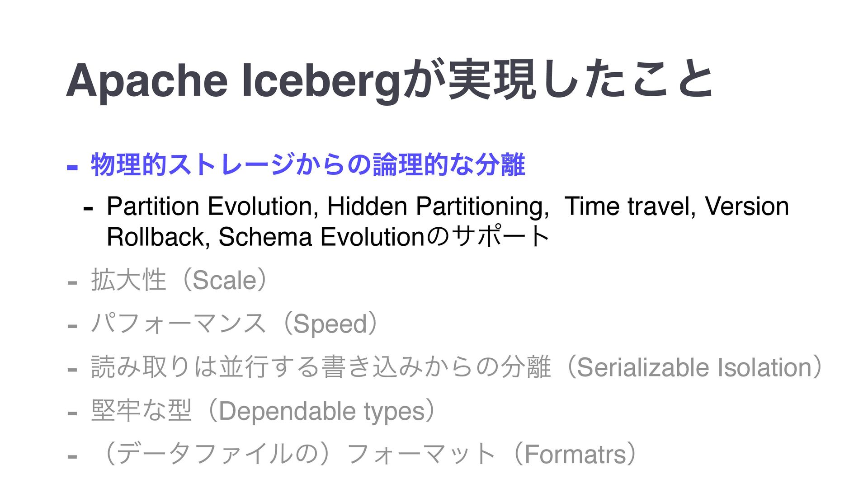The height and width of the screenshot is (488, 868).
Task: Click the 'Serializable Isolation' text
Action: [x=694, y=367]
